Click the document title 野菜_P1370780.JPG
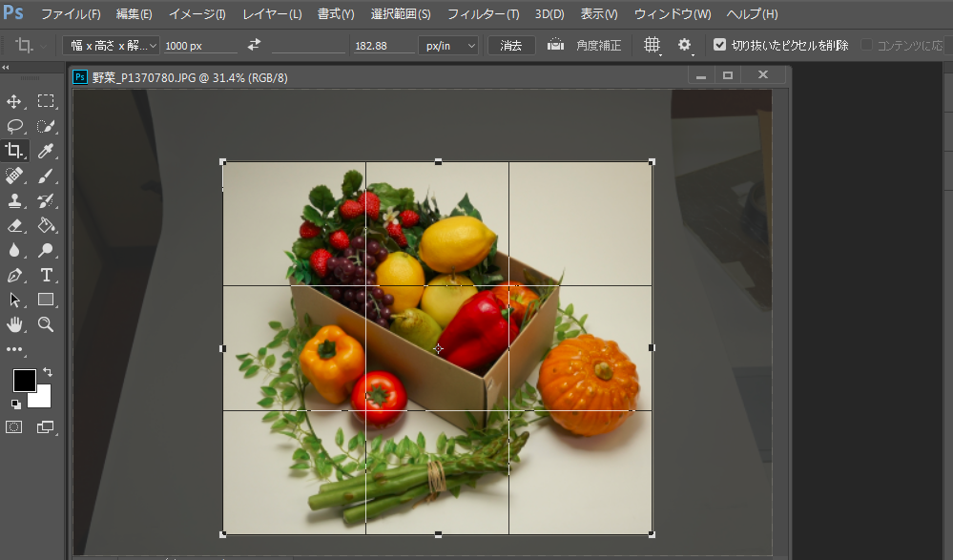The width and height of the screenshot is (953, 560). 144,78
